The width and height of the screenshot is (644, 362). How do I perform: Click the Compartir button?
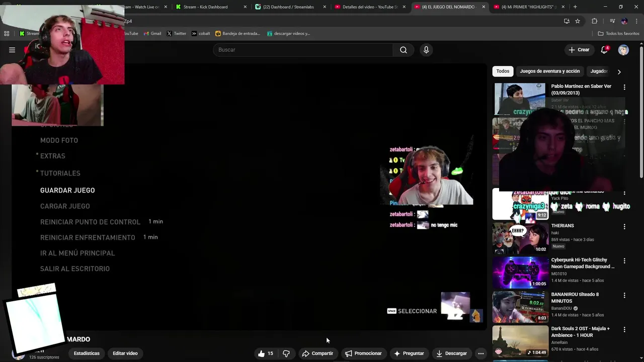(317, 353)
